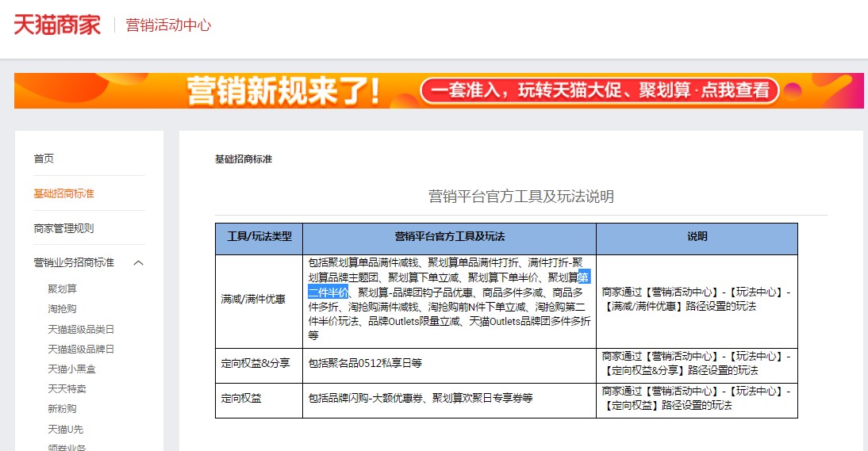Image resolution: width=868 pixels, height=451 pixels.
Task: Open 商家管理规则 in the sidebar
Action: (63, 228)
